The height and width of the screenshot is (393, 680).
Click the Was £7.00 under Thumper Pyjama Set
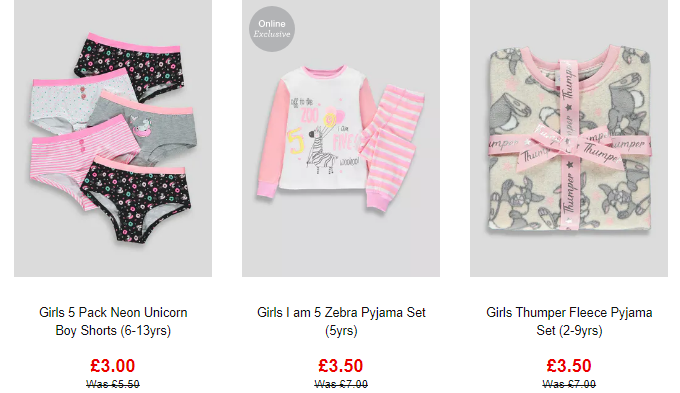pyautogui.click(x=569, y=384)
